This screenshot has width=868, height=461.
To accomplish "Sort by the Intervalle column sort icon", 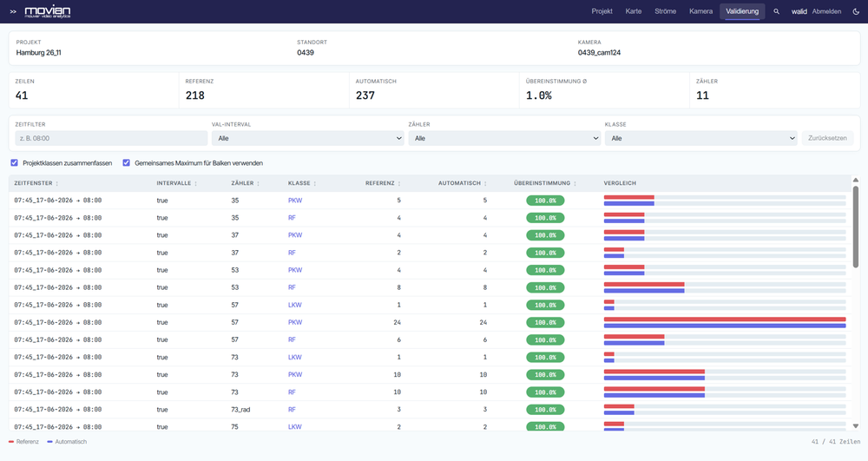I will pos(195,184).
